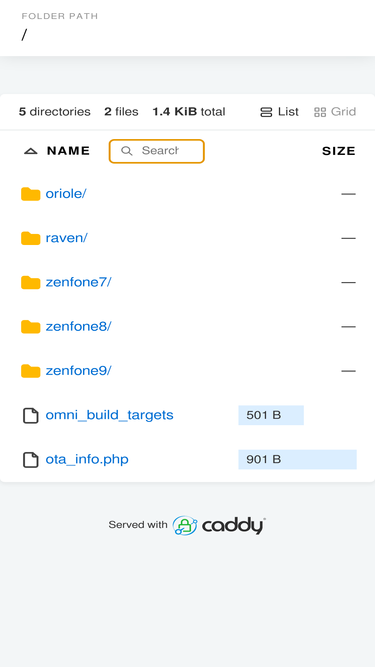Click the omni_build_targets file icon
This screenshot has height=667, width=375.
pyautogui.click(x=31, y=416)
